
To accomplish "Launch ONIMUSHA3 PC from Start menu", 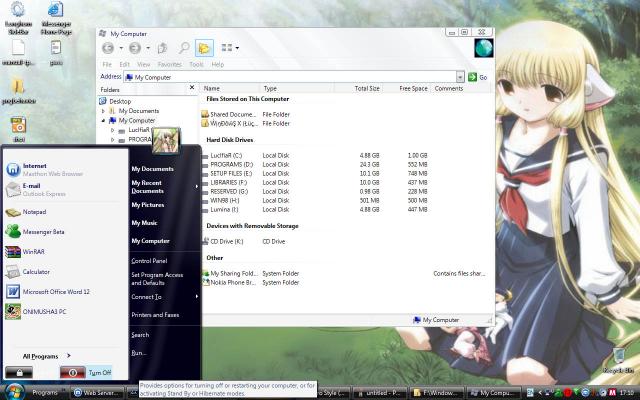I will pyautogui.click(x=36, y=311).
